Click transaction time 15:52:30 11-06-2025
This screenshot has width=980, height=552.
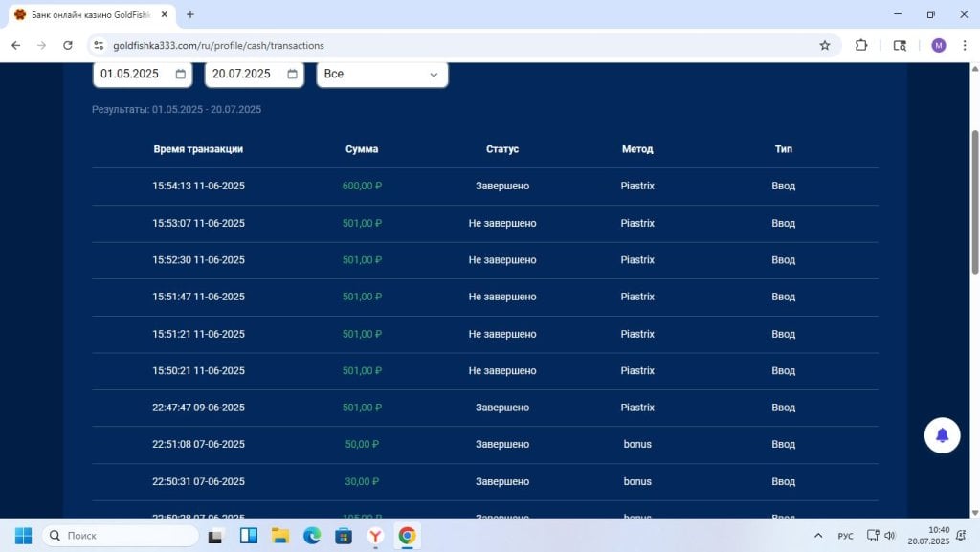(198, 260)
